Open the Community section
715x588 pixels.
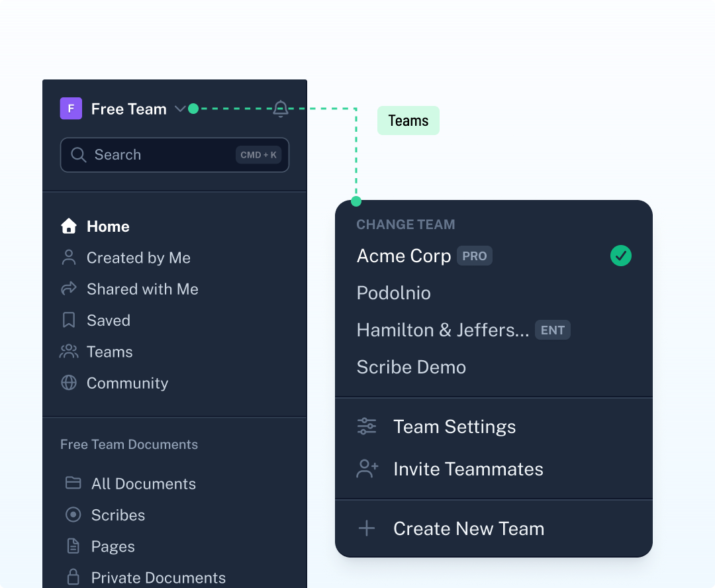[x=127, y=383]
